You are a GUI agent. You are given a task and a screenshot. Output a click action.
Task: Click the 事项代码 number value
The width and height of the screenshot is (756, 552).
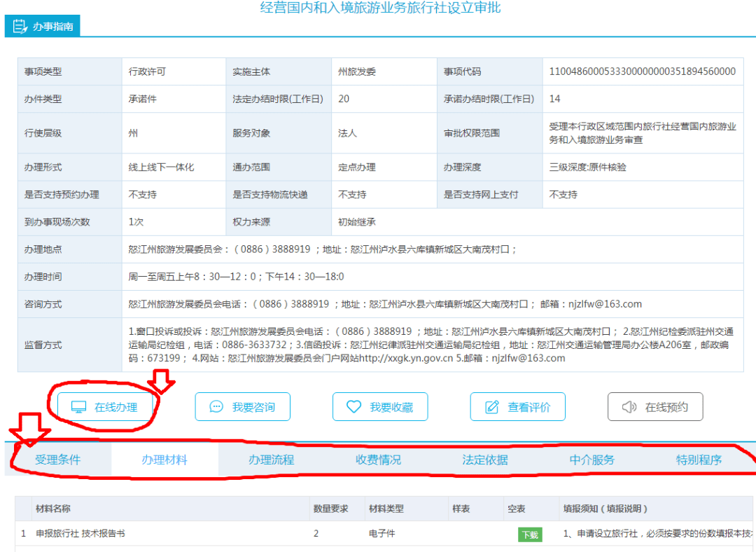point(642,71)
